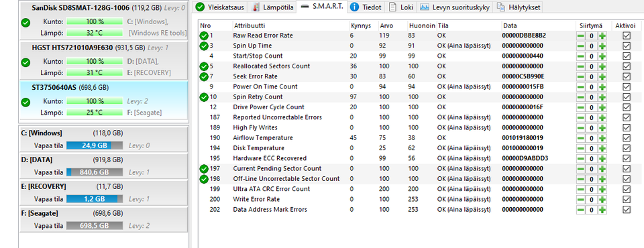Increase offset for Spin Up Time
Screen dimensions: 644x248
[x=602, y=46]
